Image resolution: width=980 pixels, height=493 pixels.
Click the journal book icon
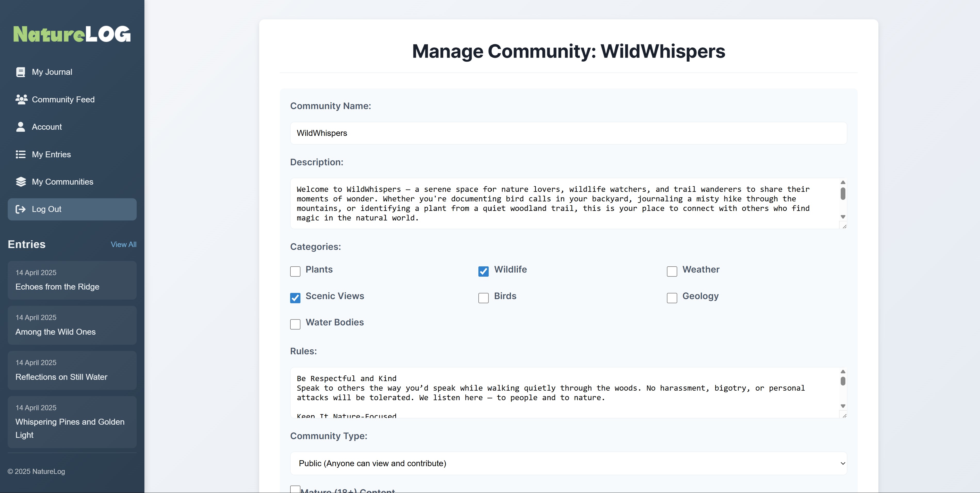(x=21, y=72)
